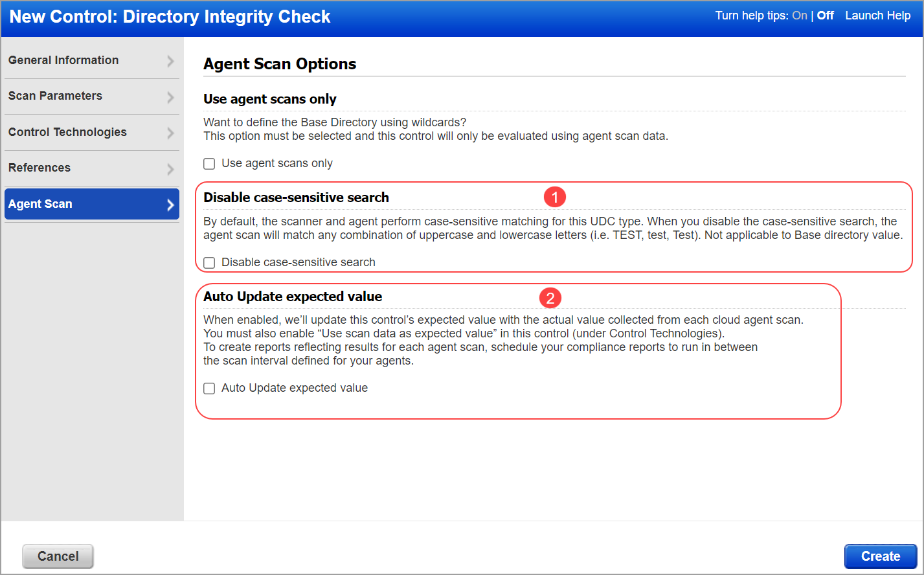Enable the Use agent scans only checkbox

pos(209,164)
